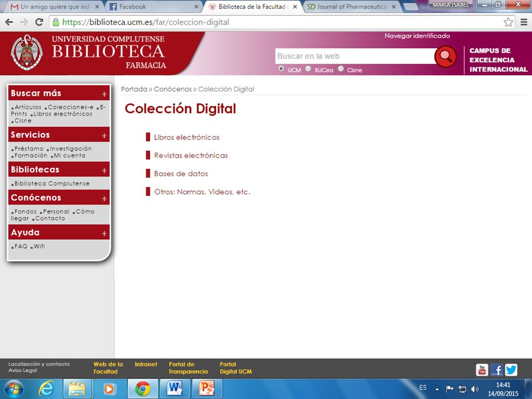This screenshot has height=399, width=532.
Task: Select the Biblioteca de la Facultad tab
Action: 252,7
